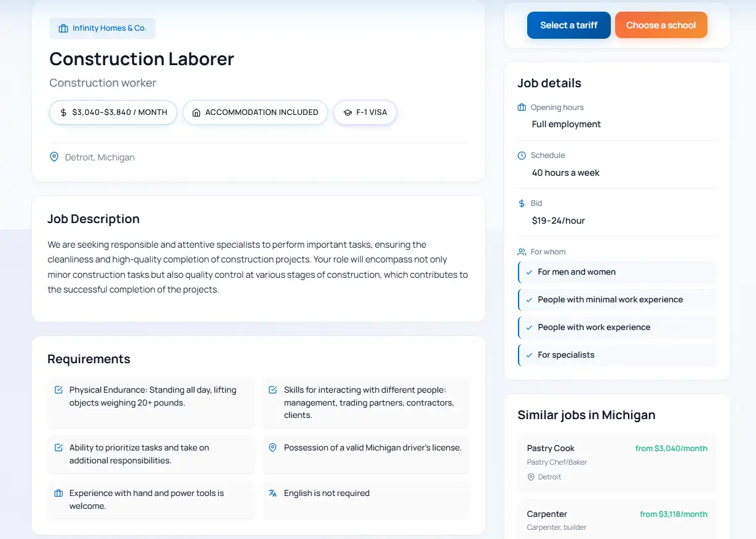Click the checkbox icon beside Physical Endurance
This screenshot has height=539, width=756.
coord(58,390)
